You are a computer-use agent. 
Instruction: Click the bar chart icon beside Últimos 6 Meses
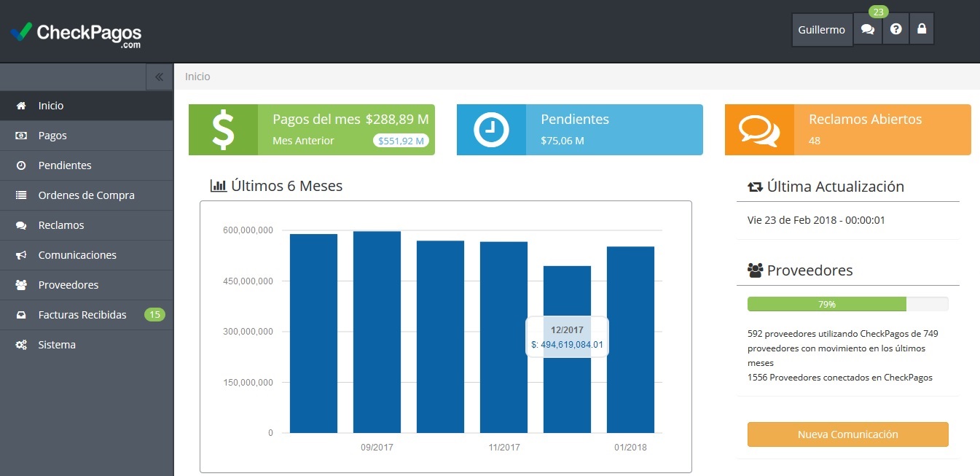point(218,186)
